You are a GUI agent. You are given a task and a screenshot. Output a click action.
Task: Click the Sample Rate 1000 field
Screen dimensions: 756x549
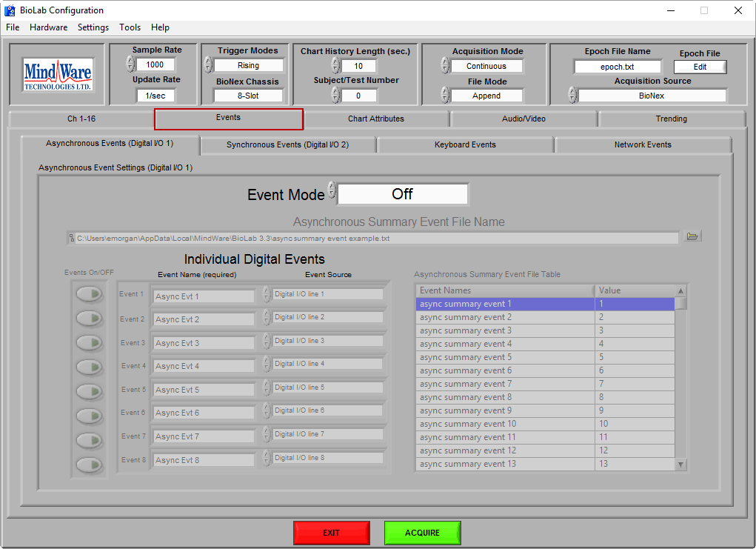pyautogui.click(x=155, y=64)
